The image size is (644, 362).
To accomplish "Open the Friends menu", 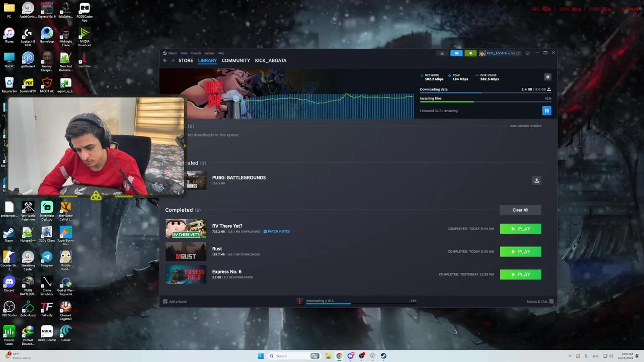I will [196, 53].
